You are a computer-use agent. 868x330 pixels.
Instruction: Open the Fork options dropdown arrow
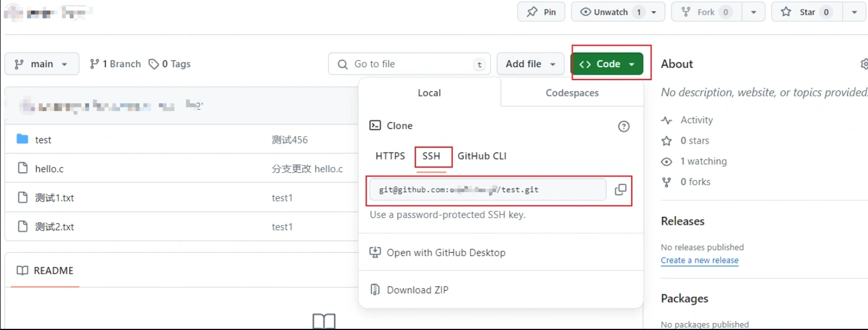coord(754,12)
